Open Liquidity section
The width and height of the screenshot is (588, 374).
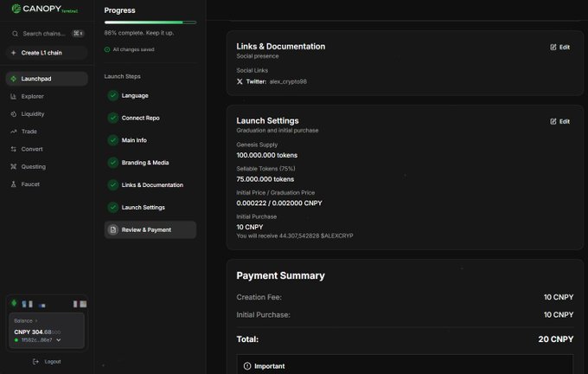coord(47,113)
